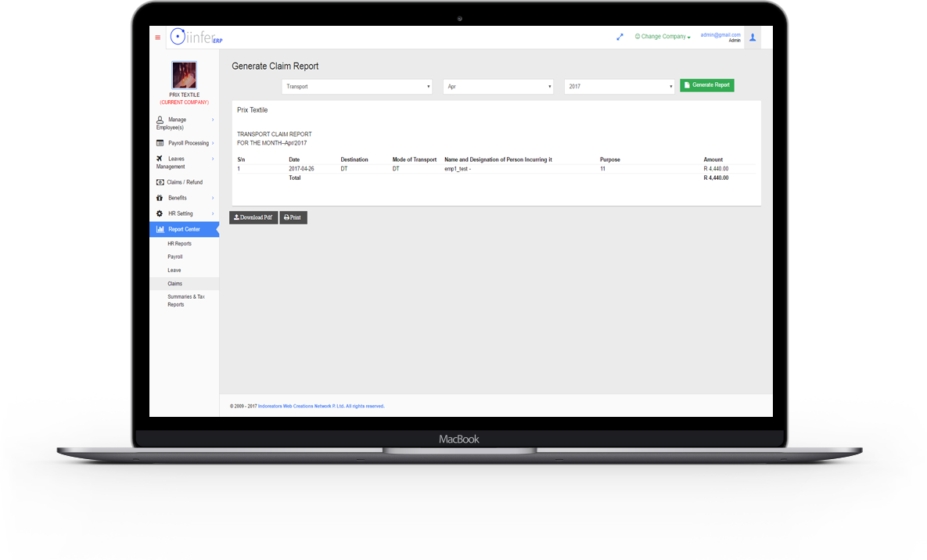Click the red hamburger menu icon
The width and height of the screenshot is (927, 560).
tap(158, 38)
